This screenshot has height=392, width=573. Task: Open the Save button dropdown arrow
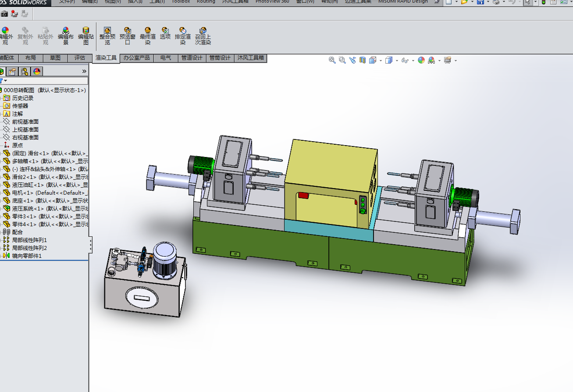click(488, 2)
